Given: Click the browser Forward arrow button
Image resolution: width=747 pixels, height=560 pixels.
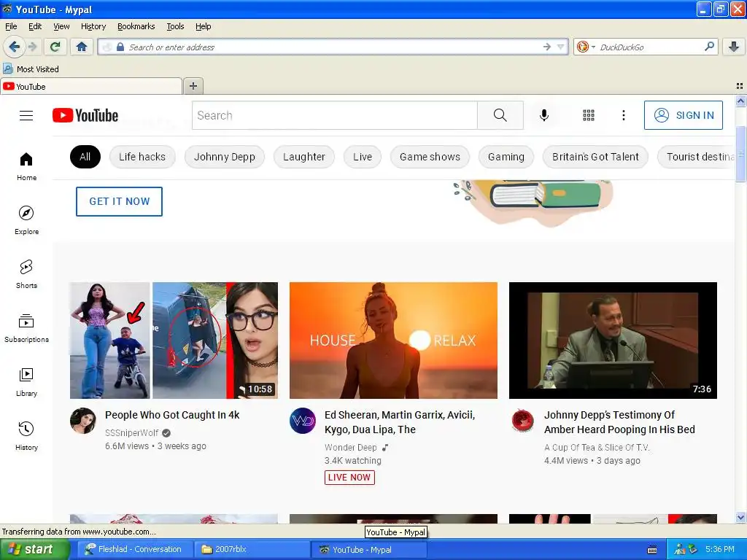Looking at the screenshot, I should point(32,47).
